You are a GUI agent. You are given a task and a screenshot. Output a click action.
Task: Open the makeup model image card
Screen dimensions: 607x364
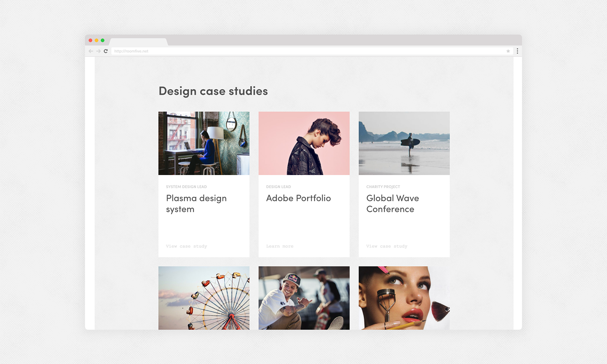(404, 298)
